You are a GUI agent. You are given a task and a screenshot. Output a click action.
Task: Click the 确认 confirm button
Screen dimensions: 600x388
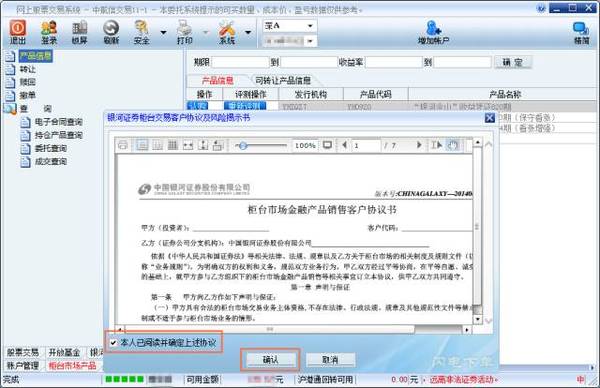click(270, 360)
